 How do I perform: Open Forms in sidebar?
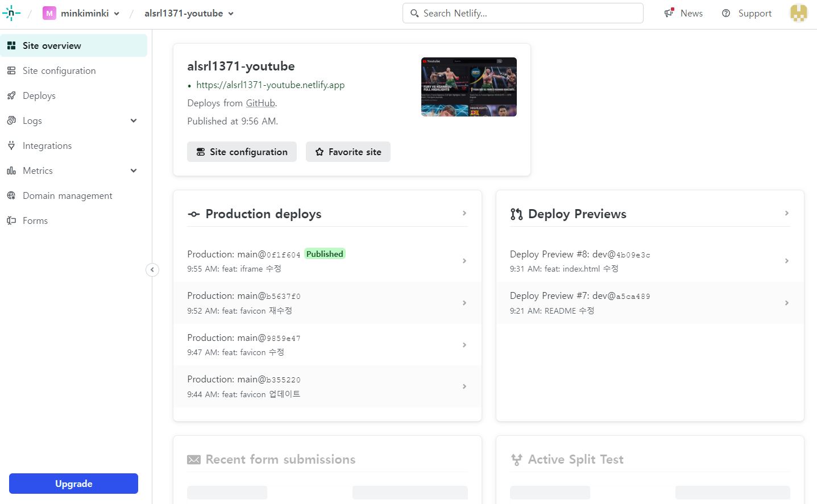[x=74, y=220]
